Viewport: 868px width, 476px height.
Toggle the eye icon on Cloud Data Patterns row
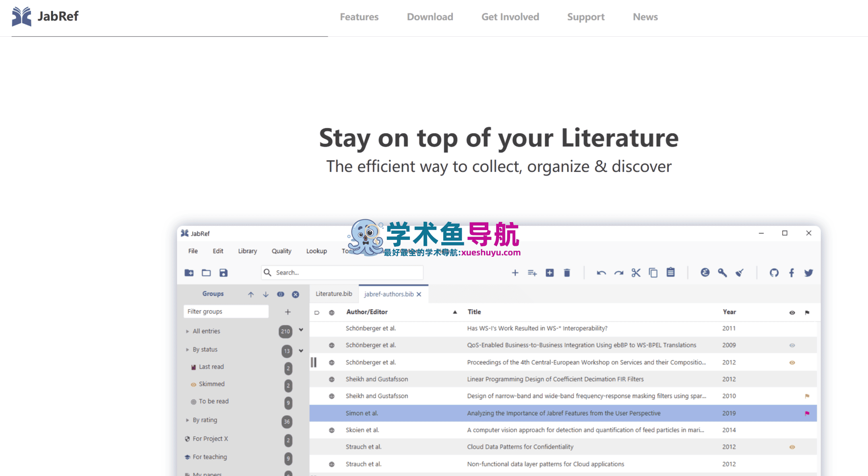tap(792, 447)
